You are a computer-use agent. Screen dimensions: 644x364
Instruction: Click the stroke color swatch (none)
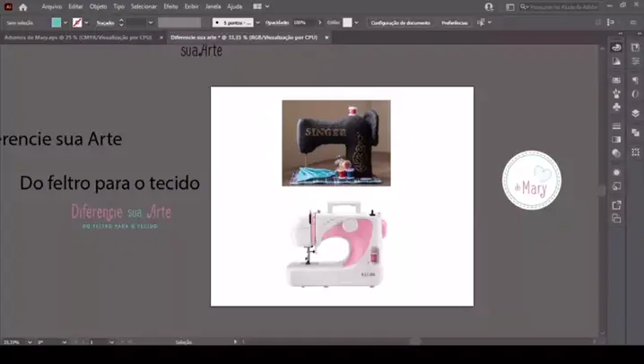[x=77, y=22]
